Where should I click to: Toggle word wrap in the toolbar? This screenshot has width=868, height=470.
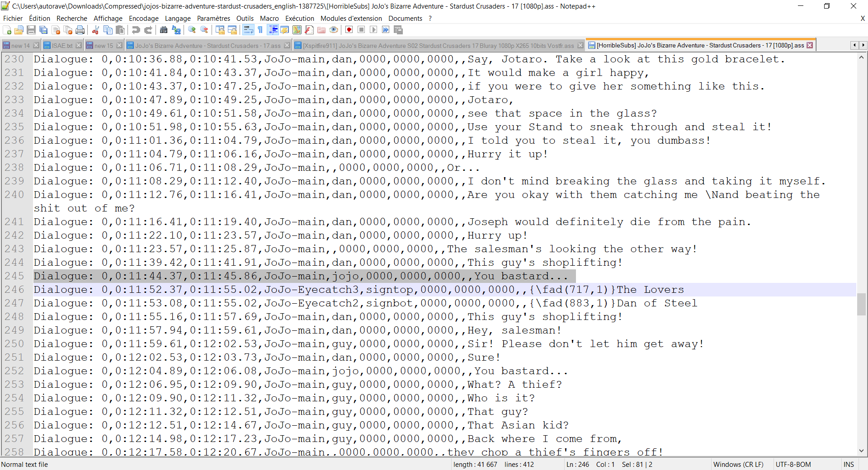(248, 30)
